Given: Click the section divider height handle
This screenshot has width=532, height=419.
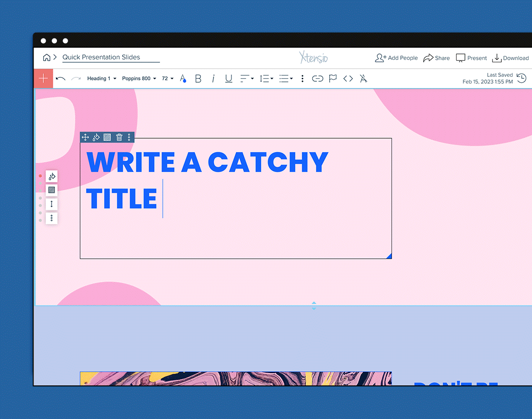Looking at the screenshot, I should click(314, 306).
